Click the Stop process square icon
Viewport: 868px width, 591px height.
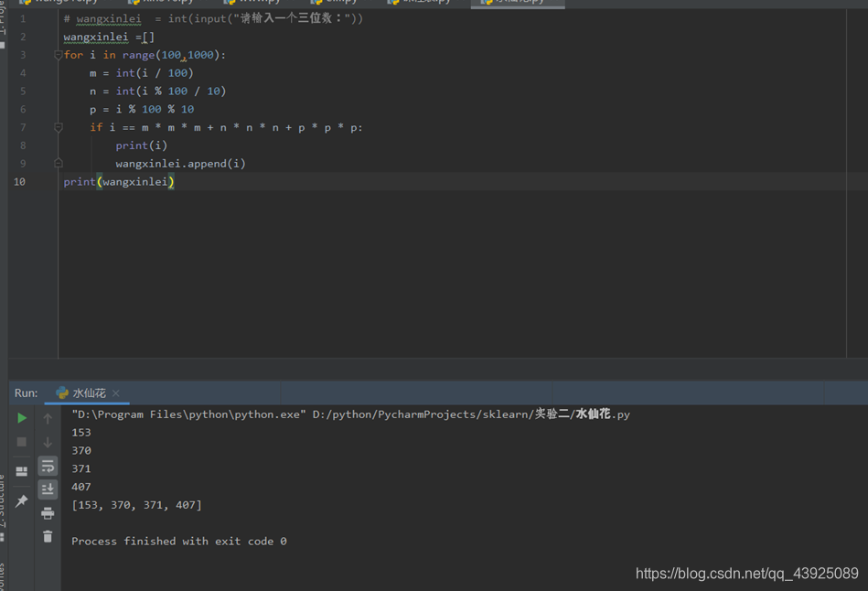[x=22, y=442]
